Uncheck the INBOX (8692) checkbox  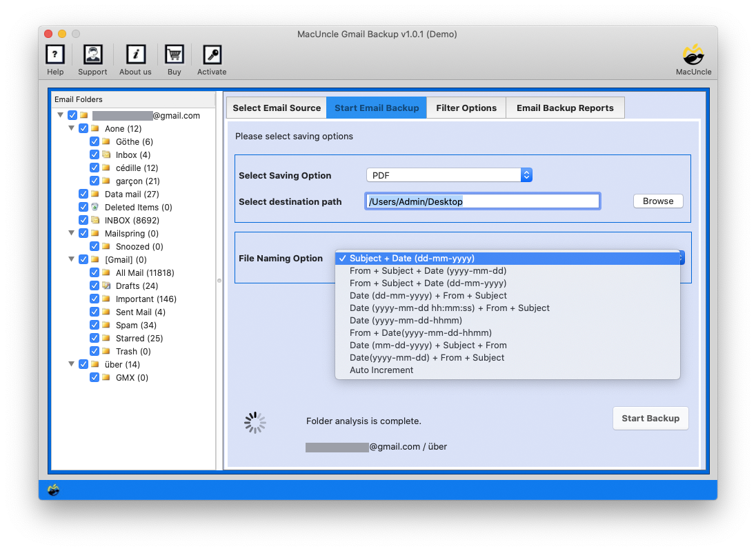pyautogui.click(x=83, y=220)
